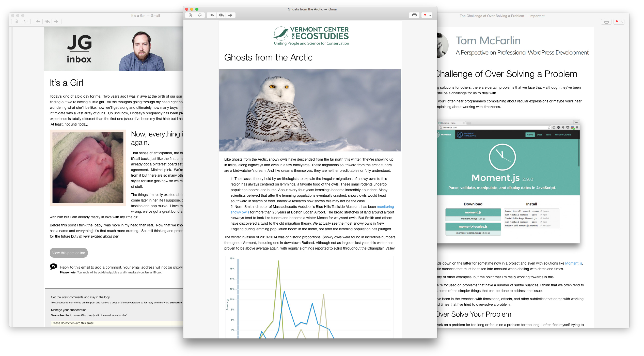The width and height of the screenshot is (644, 356).
Task: Reply to Ghosts from the Arctic email
Action: tap(212, 15)
